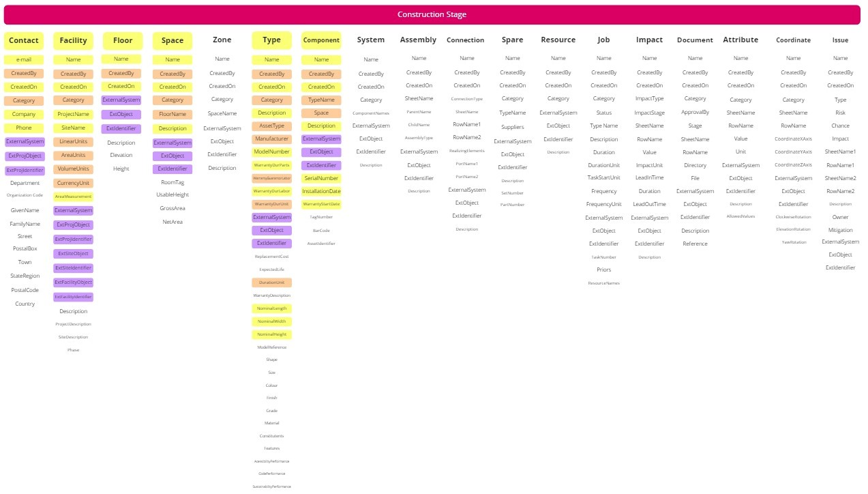Viewport: 868px width, 494px height.
Task: Click the WarrantyDurParts chip in Type
Action: pyautogui.click(x=271, y=165)
